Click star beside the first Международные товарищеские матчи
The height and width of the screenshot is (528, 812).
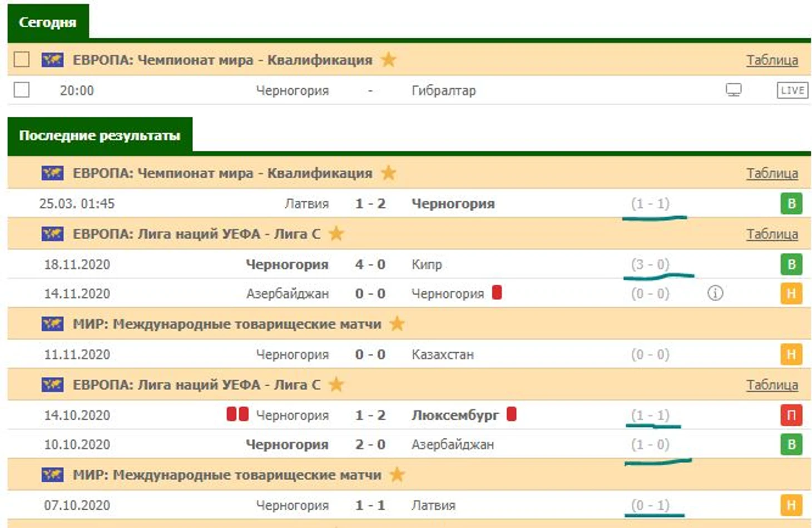pos(397,324)
